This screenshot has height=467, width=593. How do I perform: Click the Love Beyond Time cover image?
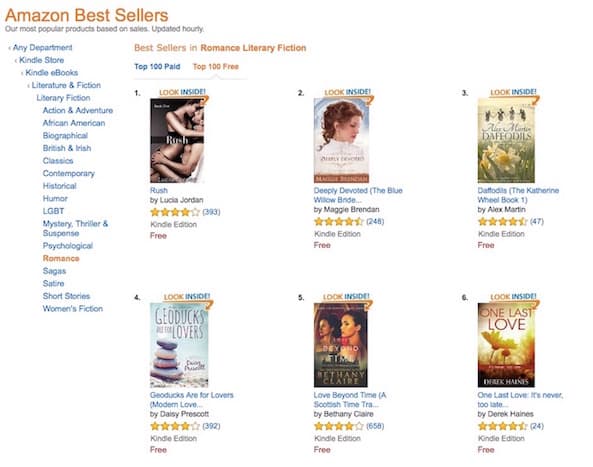(340, 345)
